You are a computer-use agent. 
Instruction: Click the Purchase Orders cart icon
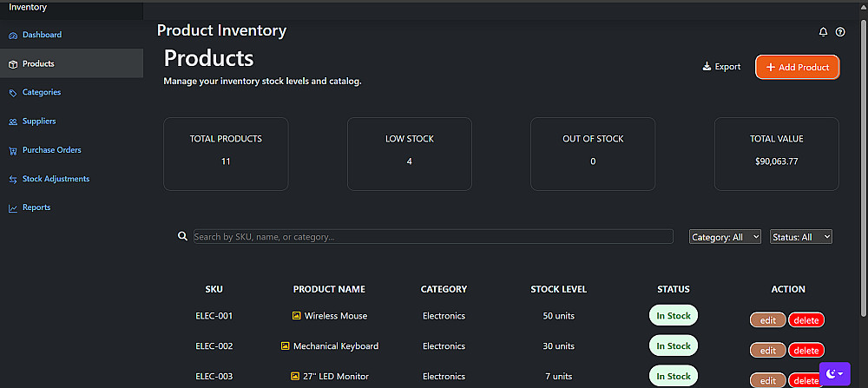click(x=12, y=150)
